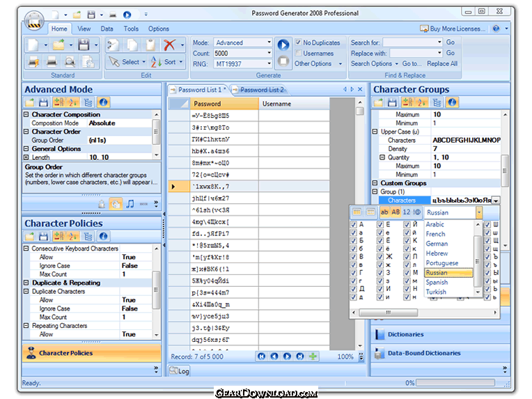This screenshot has width=532, height=399.
Task: Uncheck the Cyrillic 'Ж' character checkbox
Action: pyautogui.click(x=380, y=256)
